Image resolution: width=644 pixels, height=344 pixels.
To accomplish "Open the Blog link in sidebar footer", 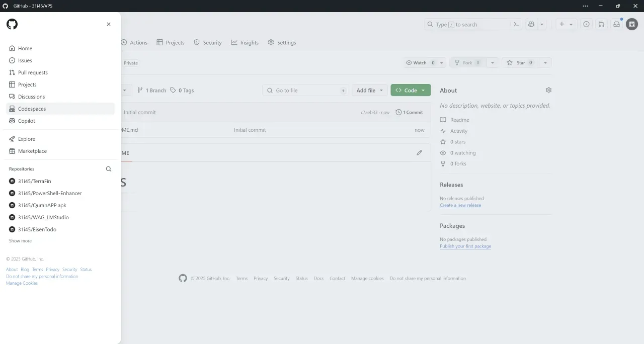I will pos(25,270).
